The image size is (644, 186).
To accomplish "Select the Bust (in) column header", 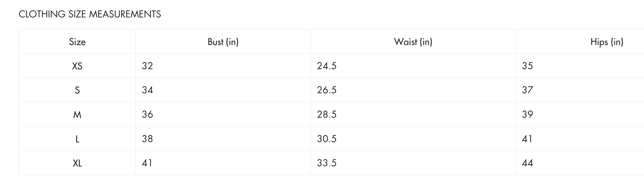I will [223, 42].
